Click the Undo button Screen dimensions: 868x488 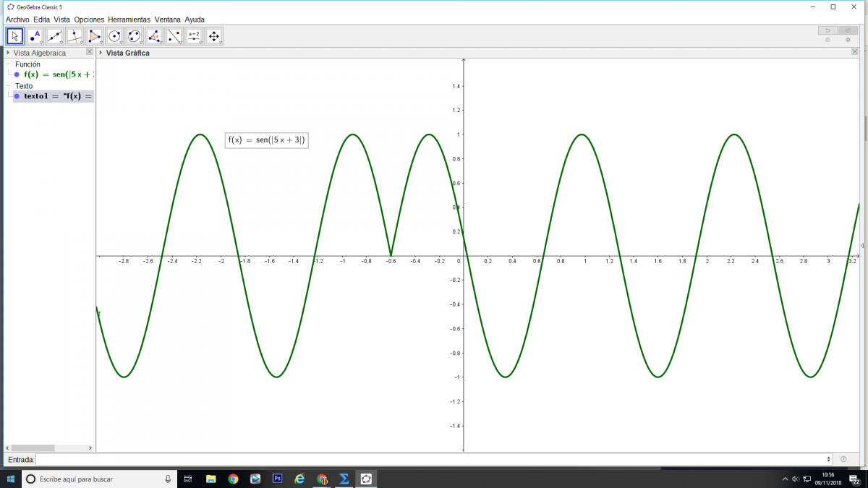coord(827,30)
